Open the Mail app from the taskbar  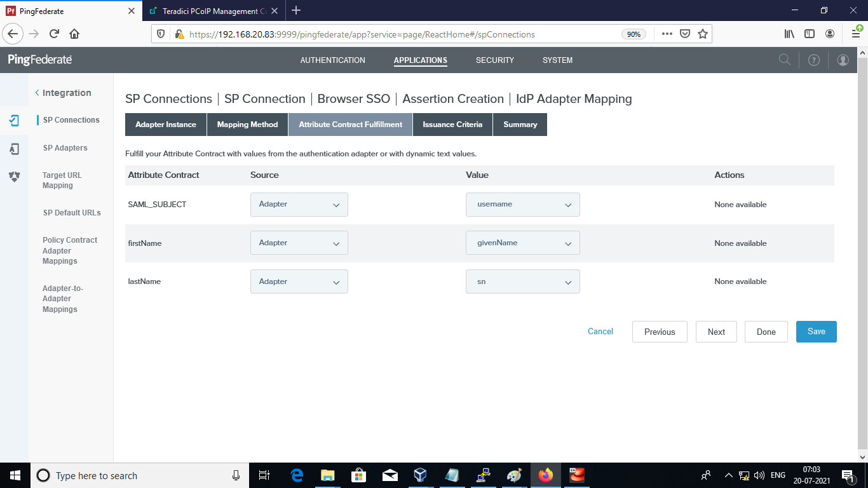[x=390, y=475]
